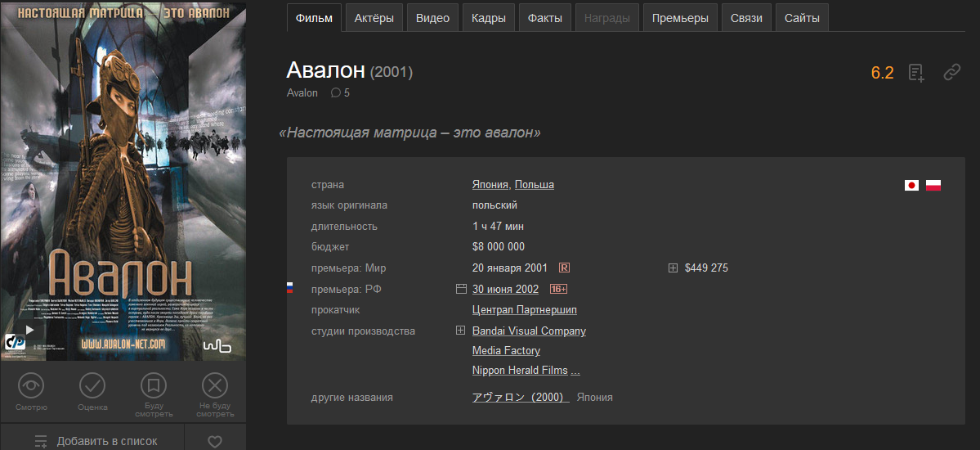Open the Япония country link
Image resolution: width=980 pixels, height=450 pixels.
[491, 185]
